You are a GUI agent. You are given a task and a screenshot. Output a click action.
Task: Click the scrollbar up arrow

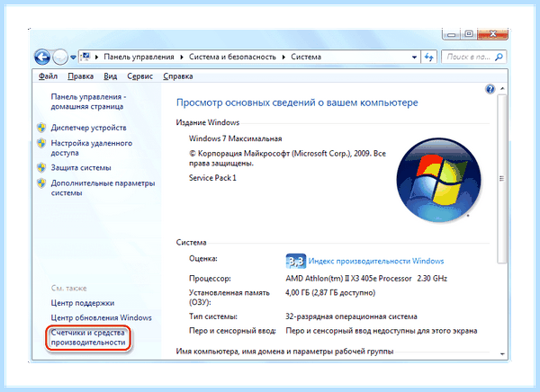coord(502,89)
